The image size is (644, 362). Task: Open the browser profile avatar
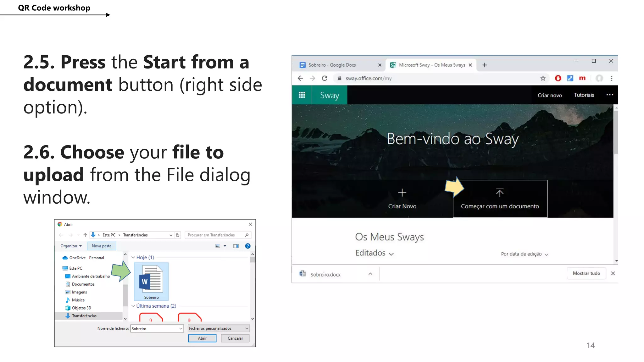pos(599,78)
